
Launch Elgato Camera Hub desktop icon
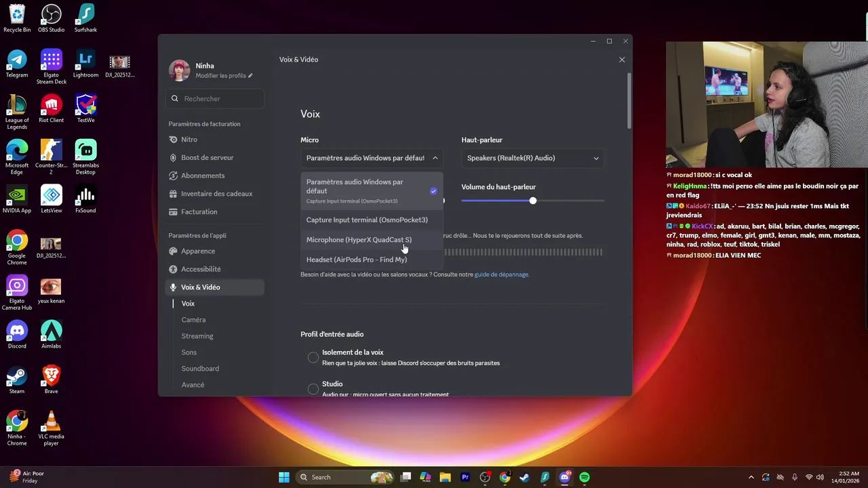click(x=17, y=293)
